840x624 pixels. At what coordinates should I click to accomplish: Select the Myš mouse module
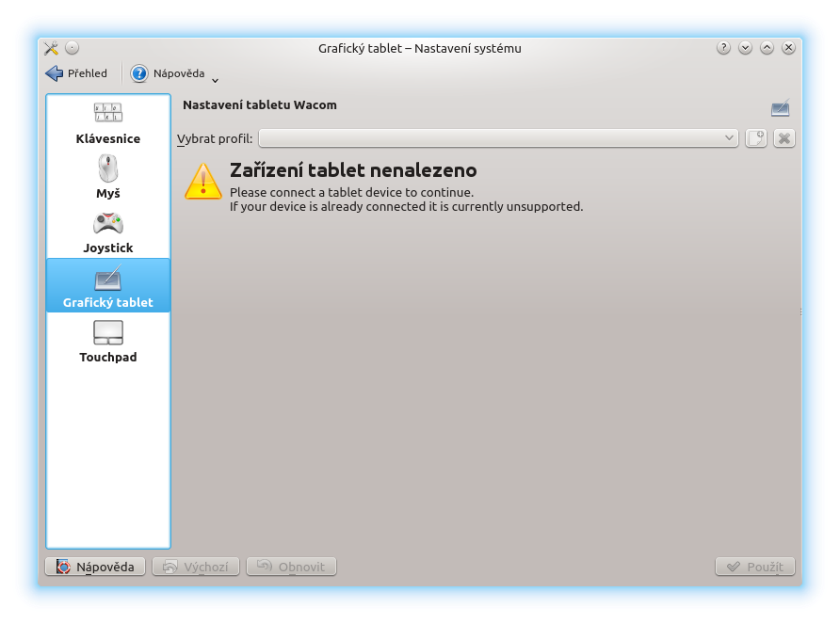click(x=108, y=177)
